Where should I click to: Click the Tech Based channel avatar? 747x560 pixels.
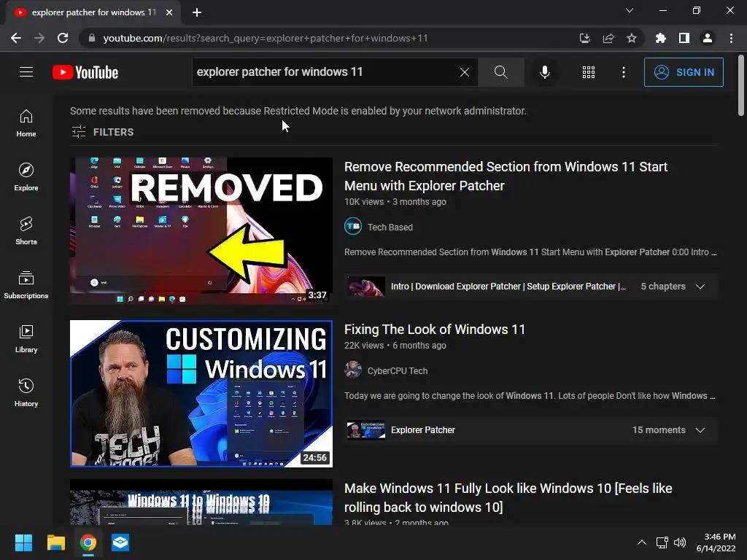353,226
